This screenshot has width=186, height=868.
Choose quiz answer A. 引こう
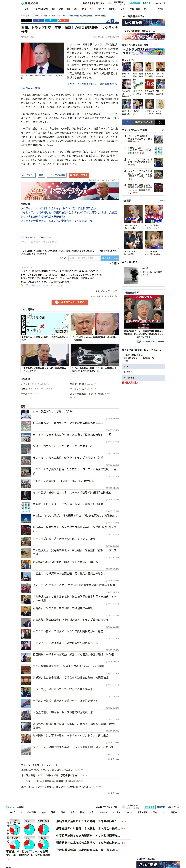click(144, 366)
